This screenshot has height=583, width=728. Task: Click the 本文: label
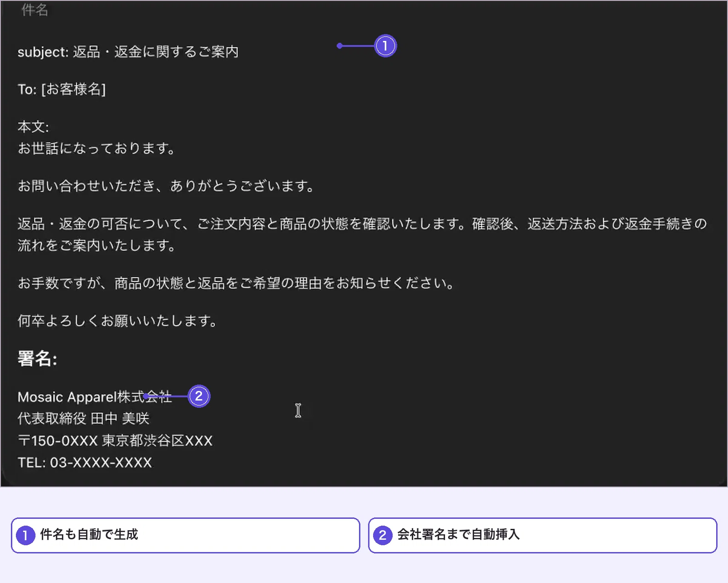coord(33,127)
